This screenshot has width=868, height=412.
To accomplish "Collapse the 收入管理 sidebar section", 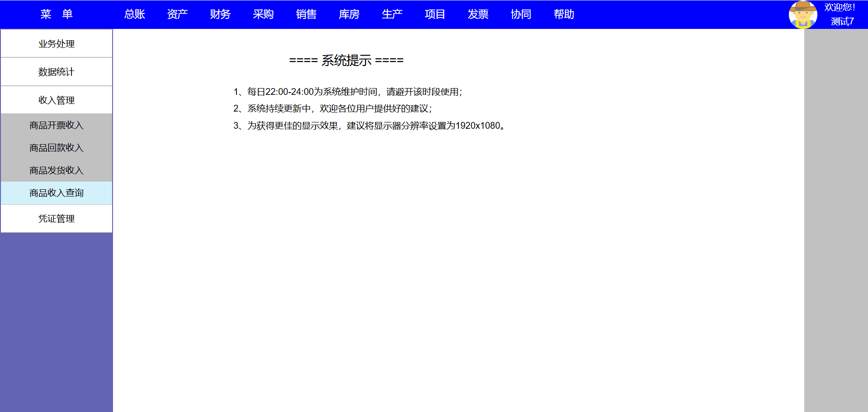I will [x=57, y=100].
